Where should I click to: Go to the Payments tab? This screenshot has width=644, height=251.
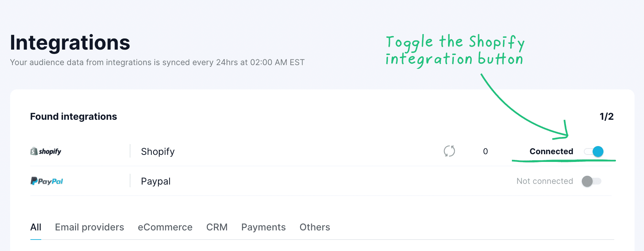pos(264,227)
